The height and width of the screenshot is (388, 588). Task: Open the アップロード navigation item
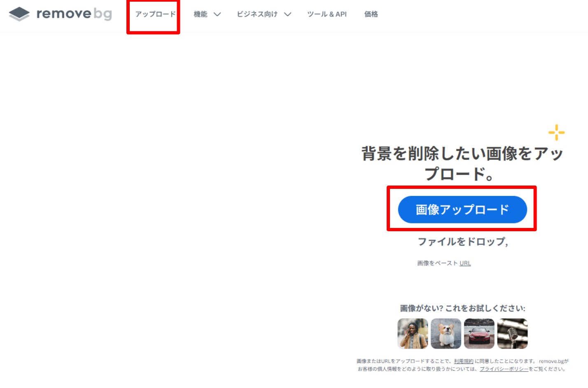point(155,14)
